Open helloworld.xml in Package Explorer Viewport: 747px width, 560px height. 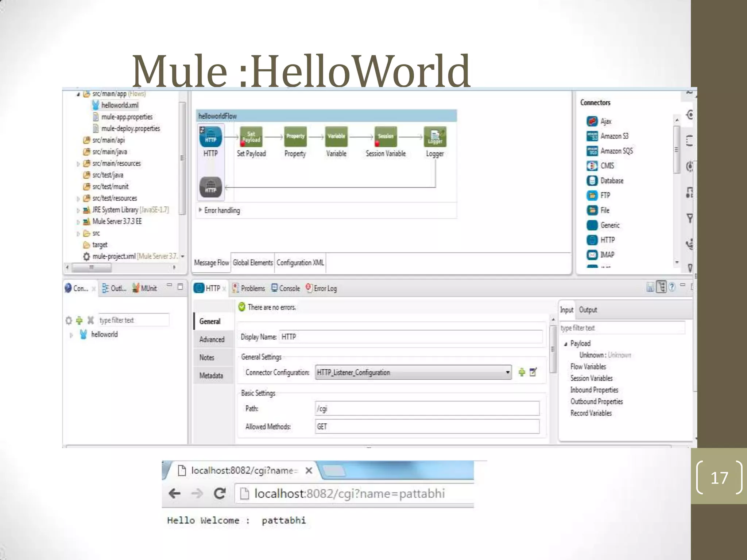115,105
